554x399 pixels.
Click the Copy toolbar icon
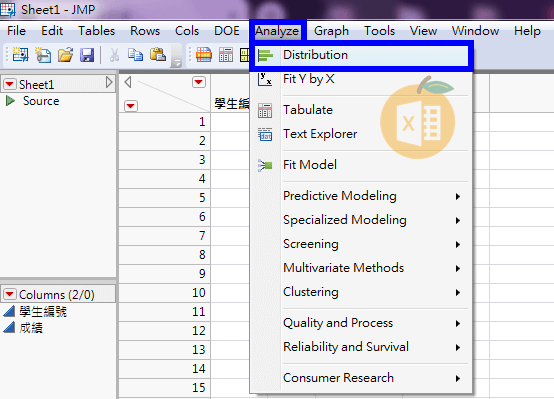(135, 55)
